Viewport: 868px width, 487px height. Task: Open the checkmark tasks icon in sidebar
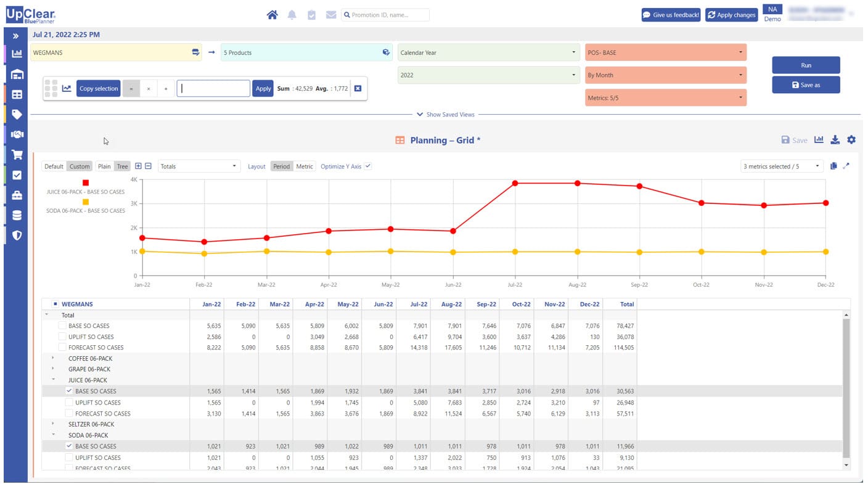(17, 175)
